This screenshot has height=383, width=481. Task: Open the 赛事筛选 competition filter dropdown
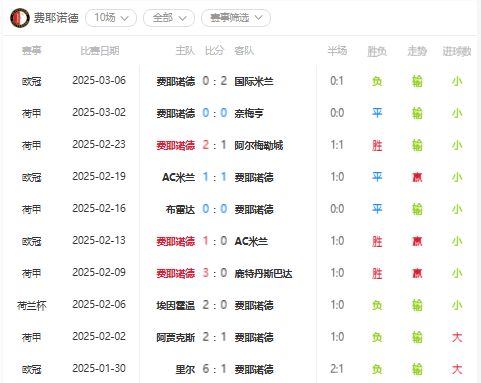point(236,18)
